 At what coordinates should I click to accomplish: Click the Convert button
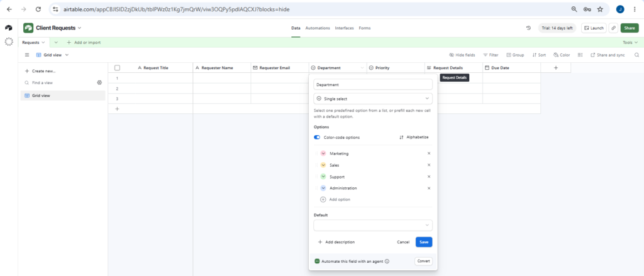click(x=423, y=261)
